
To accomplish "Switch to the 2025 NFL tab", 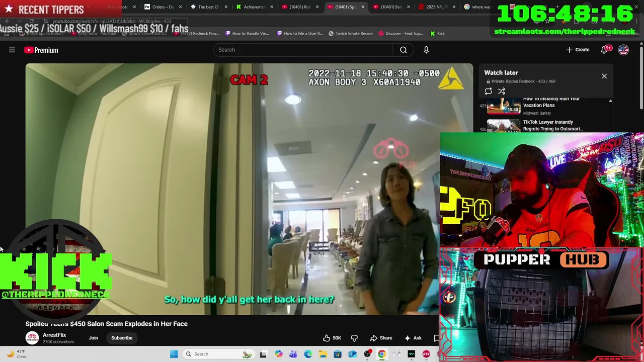I will [x=437, y=7].
